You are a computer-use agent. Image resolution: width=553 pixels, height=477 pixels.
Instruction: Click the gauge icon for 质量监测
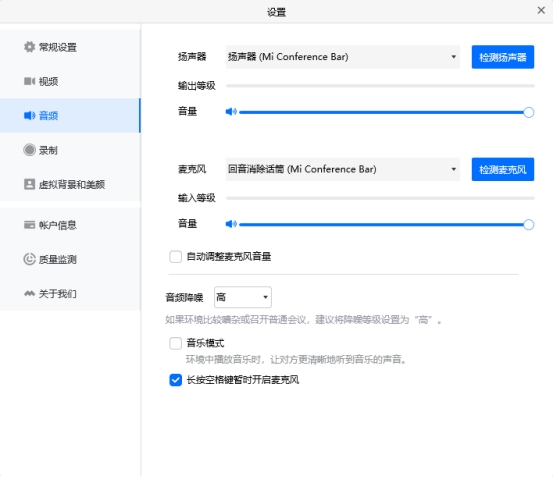[29, 259]
